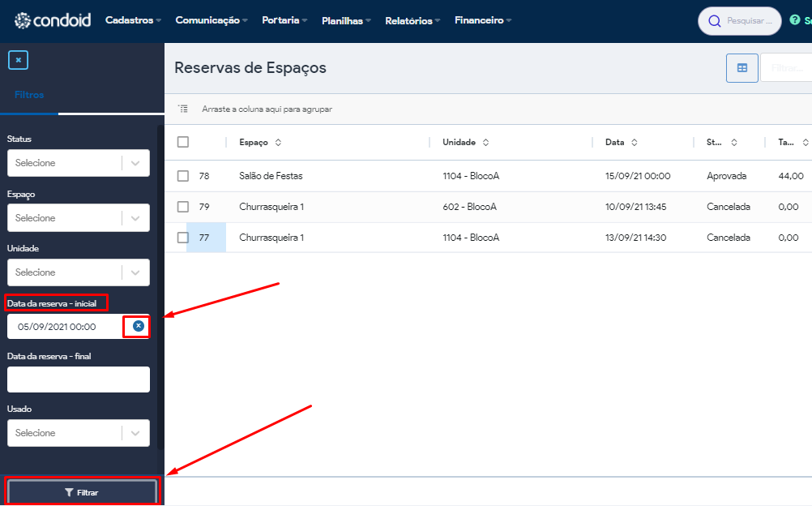Open the Financeiro menu
Screen dimensions: 812x506
click(x=483, y=20)
